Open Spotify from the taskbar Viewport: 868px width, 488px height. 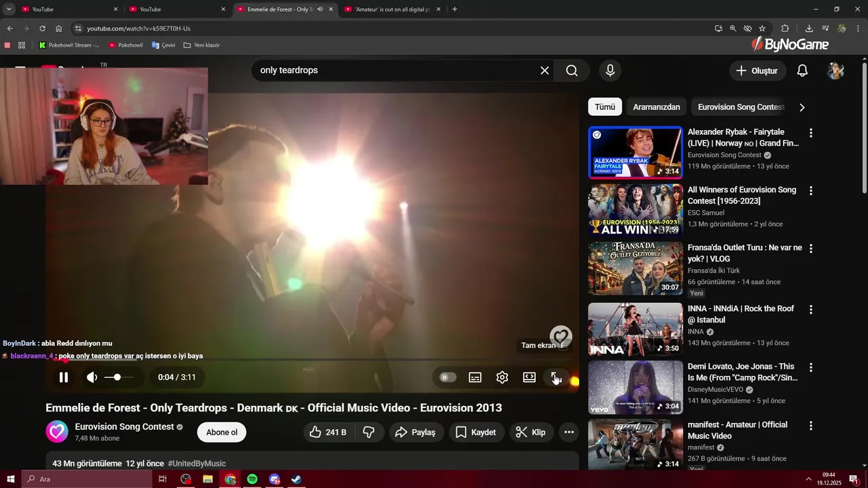tap(252, 479)
